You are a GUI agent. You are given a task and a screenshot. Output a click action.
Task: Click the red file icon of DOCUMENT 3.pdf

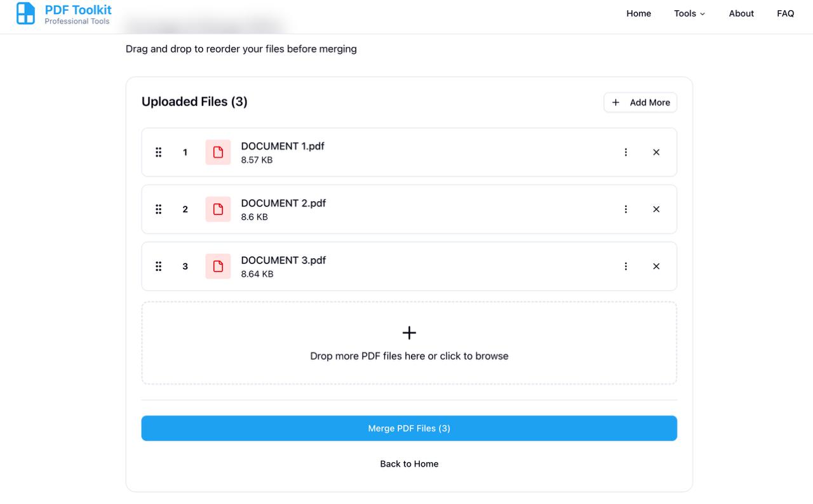point(218,267)
